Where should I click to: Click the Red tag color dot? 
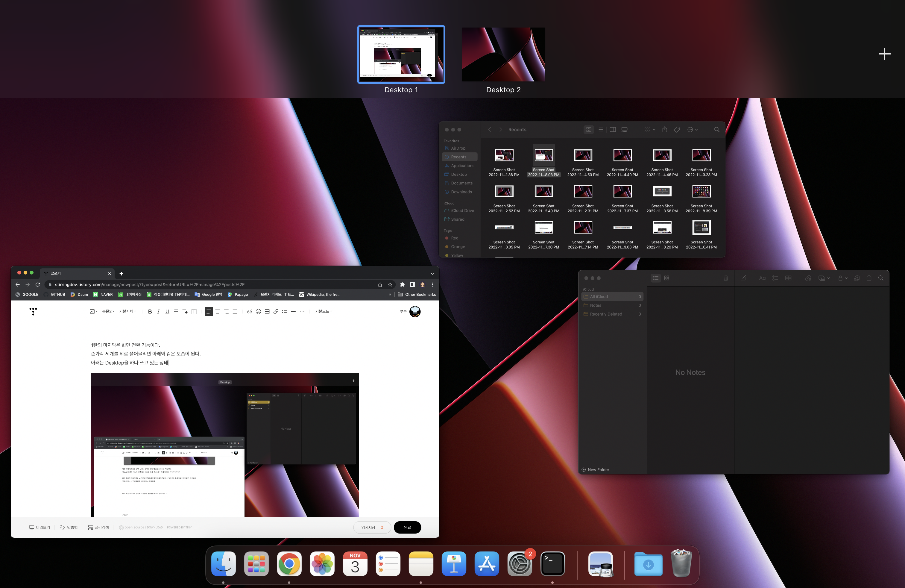pyautogui.click(x=447, y=238)
